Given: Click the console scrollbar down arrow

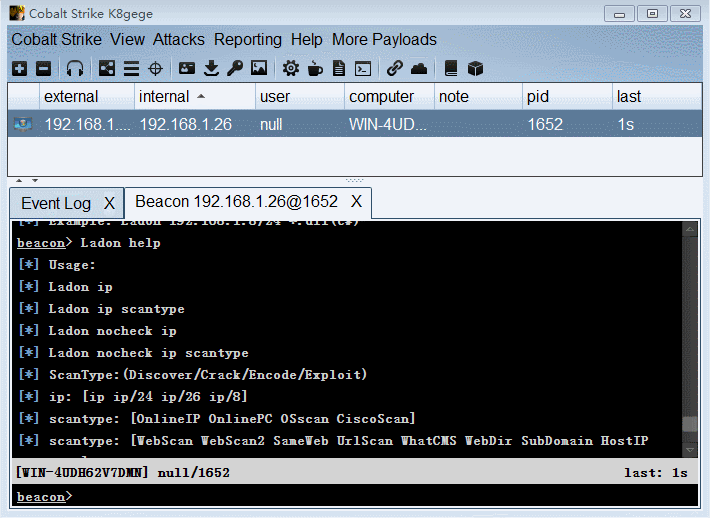Looking at the screenshot, I should (x=690, y=450).
